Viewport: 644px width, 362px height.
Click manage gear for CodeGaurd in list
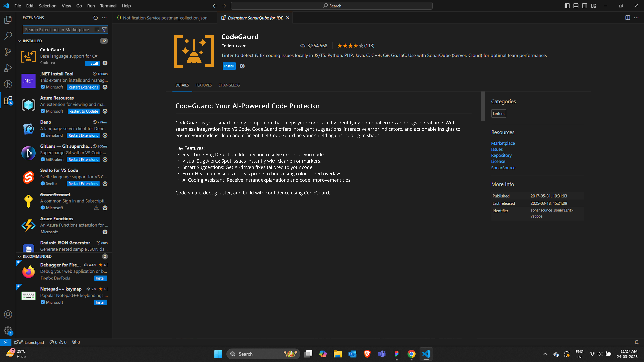pos(105,63)
